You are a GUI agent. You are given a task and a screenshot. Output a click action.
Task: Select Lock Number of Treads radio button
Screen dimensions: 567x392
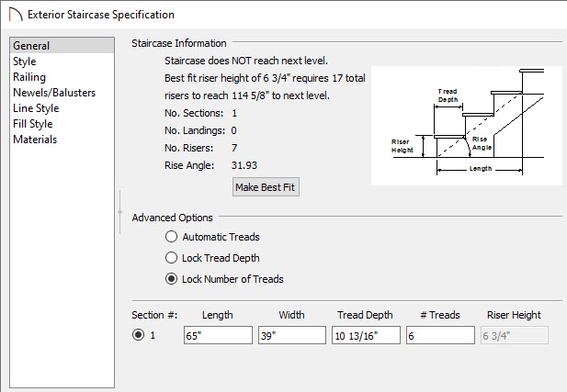click(171, 278)
